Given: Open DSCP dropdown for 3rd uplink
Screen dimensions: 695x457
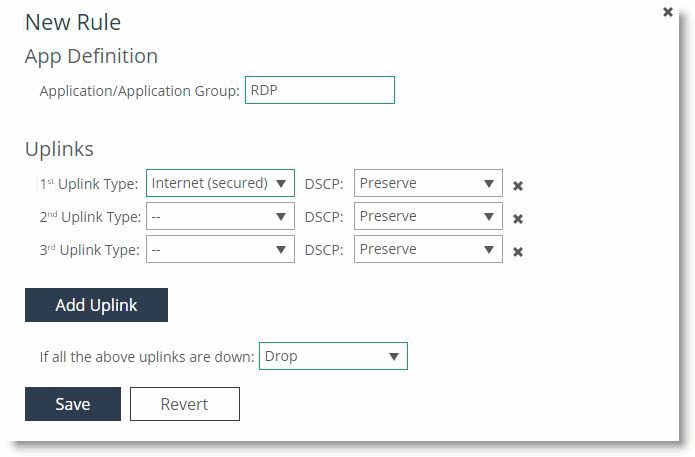Looking at the screenshot, I should point(428,249).
